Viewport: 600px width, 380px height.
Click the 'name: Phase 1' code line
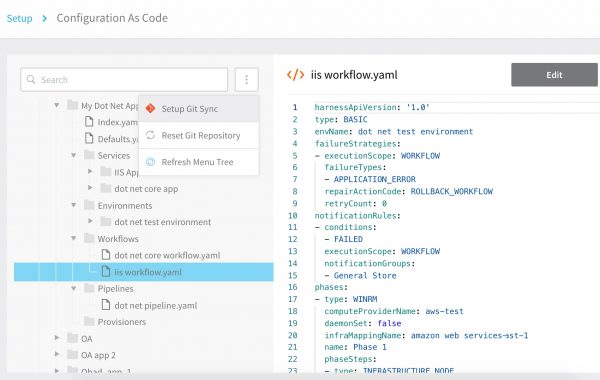pos(355,347)
